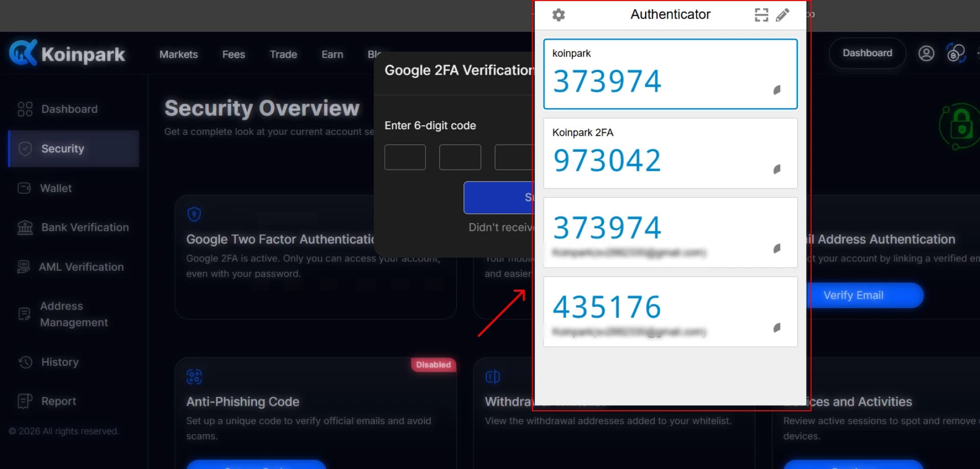This screenshot has height=469, width=980.
Task: Click timer indicator beside koinpark entry
Action: coord(777,90)
